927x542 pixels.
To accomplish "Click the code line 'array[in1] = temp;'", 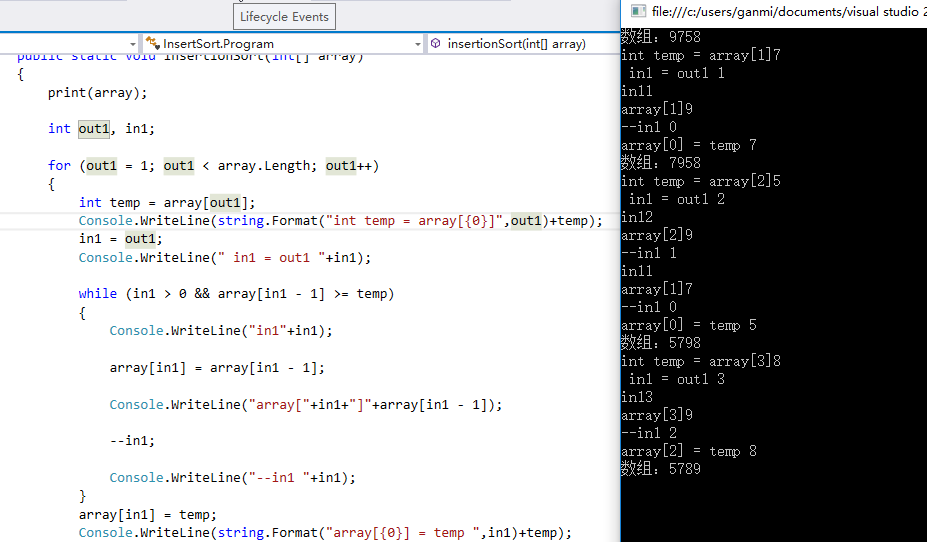I will point(148,515).
